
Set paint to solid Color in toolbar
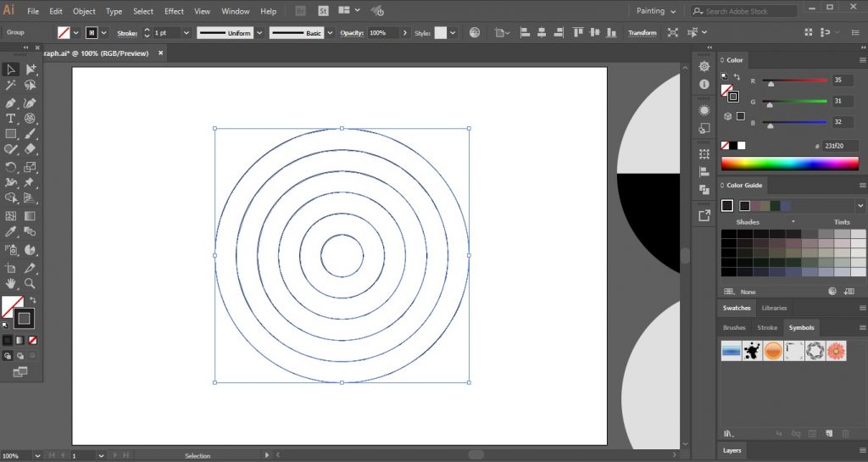click(x=7, y=340)
